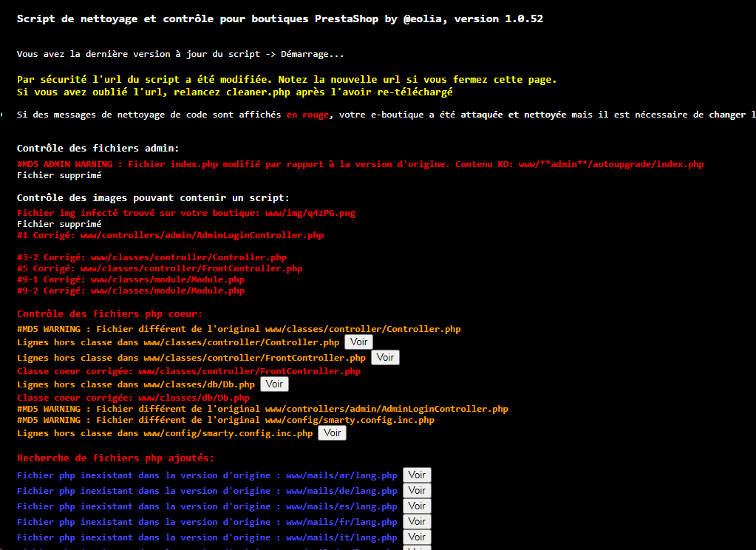The width and height of the screenshot is (756, 550).
Task: Click Voir beside www/mails/fr/lang.php
Action: pyautogui.click(x=417, y=521)
